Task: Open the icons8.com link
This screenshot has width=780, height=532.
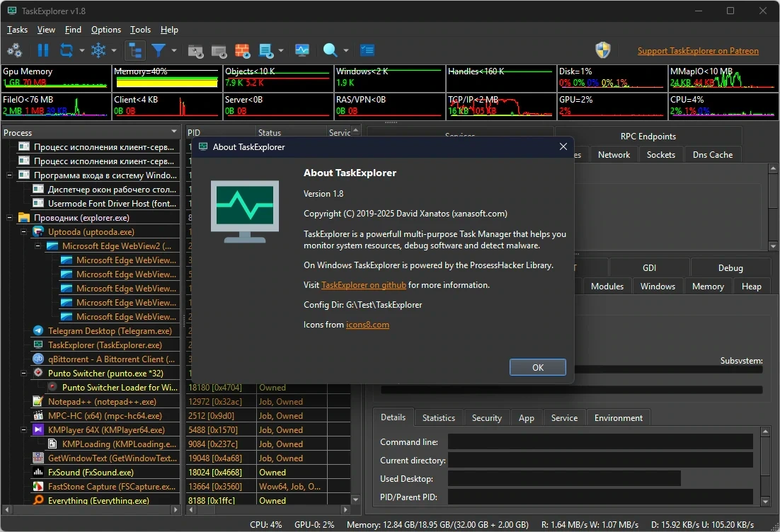Action: coord(367,325)
